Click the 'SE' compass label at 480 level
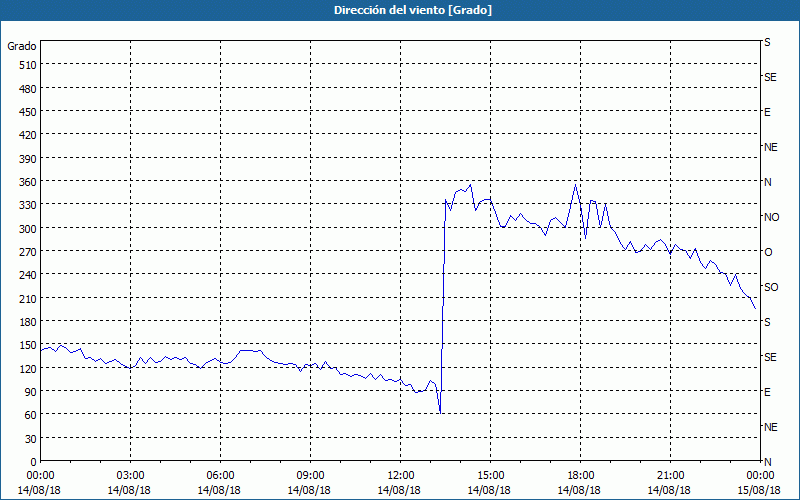800x500 pixels. pyautogui.click(x=770, y=77)
